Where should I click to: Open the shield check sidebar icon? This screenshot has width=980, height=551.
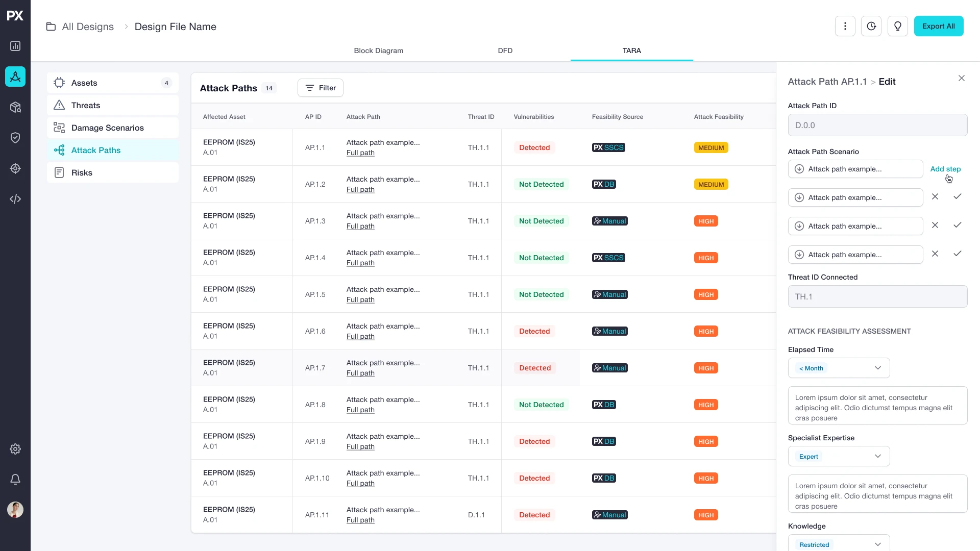click(x=15, y=138)
